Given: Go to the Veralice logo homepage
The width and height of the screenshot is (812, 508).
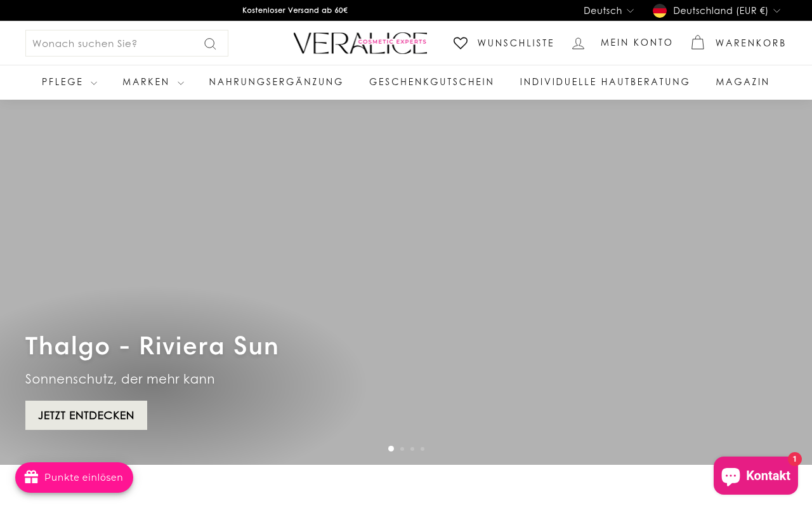Looking at the screenshot, I should 360,43.
